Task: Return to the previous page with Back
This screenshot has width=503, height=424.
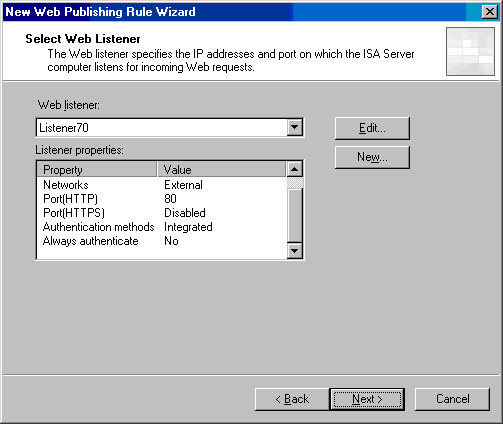Action: click(292, 399)
